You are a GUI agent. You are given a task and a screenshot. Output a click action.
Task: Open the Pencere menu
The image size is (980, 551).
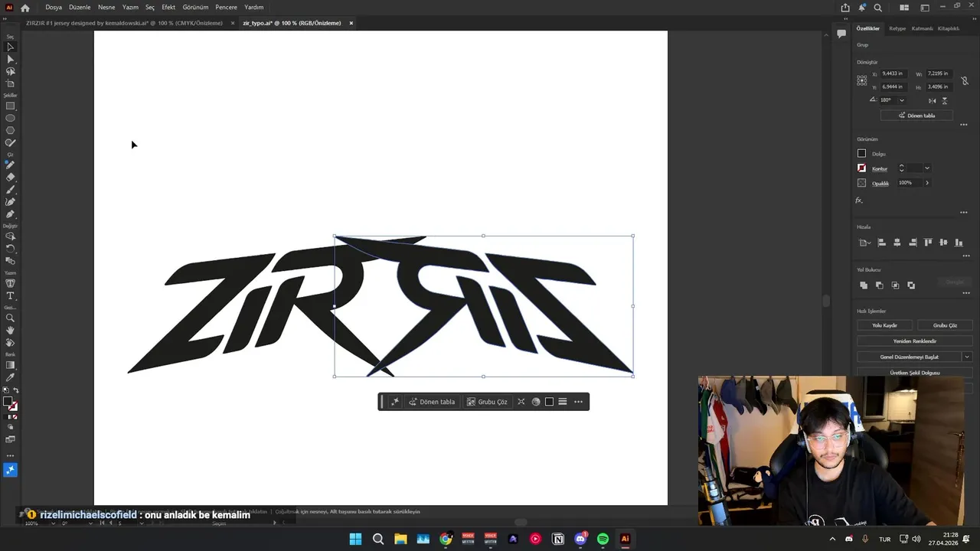click(x=226, y=8)
